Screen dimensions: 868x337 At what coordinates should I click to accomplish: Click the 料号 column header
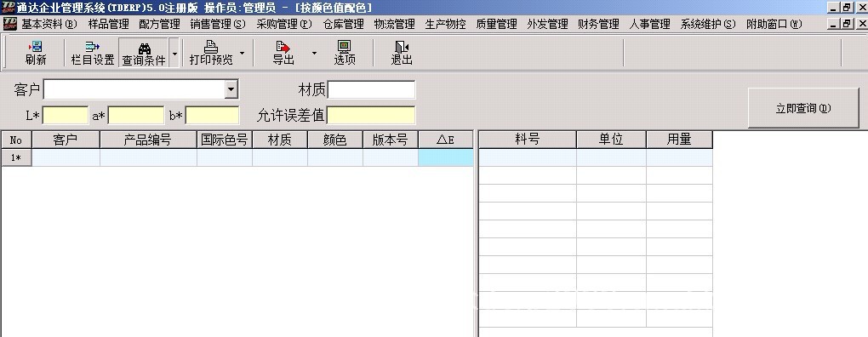click(528, 140)
